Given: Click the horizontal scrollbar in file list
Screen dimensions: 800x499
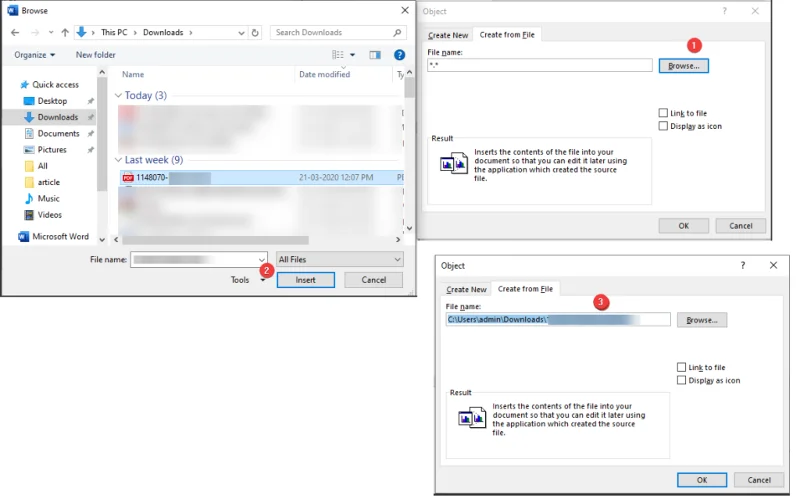Looking at the screenshot, I should [x=215, y=239].
